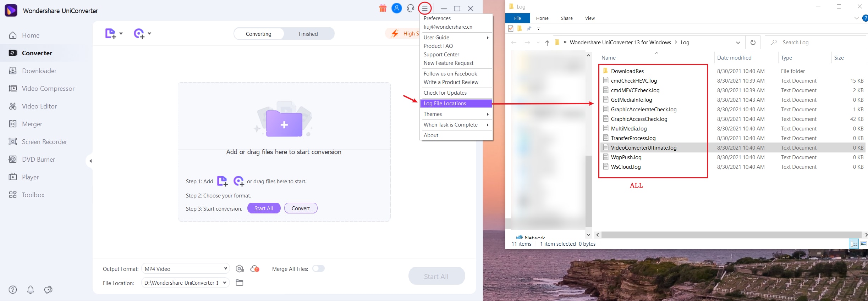Viewport: 868px width, 301px height.
Task: Collapse the UniConverter sidebar arrow
Action: (x=90, y=161)
